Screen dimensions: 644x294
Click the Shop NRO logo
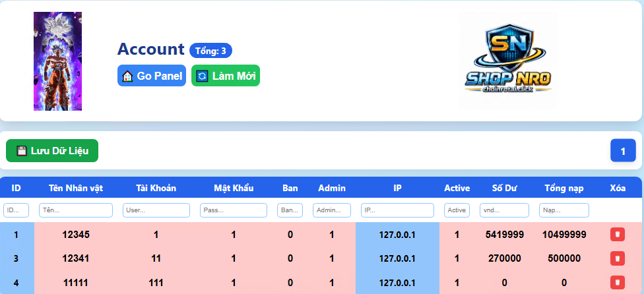tap(508, 60)
